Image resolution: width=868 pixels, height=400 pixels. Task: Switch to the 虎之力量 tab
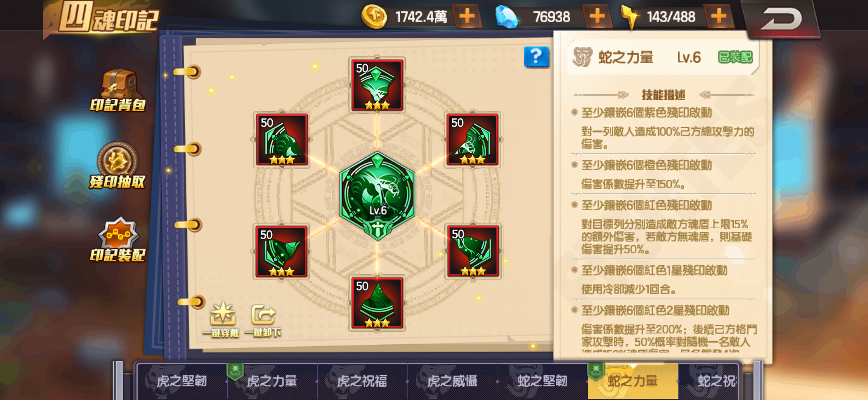click(272, 381)
